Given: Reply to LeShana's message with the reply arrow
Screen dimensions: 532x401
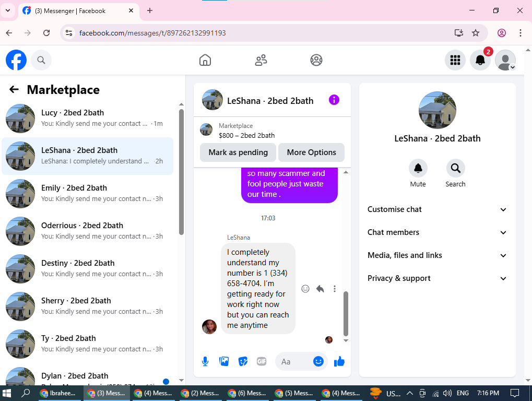Looking at the screenshot, I should [x=320, y=289].
